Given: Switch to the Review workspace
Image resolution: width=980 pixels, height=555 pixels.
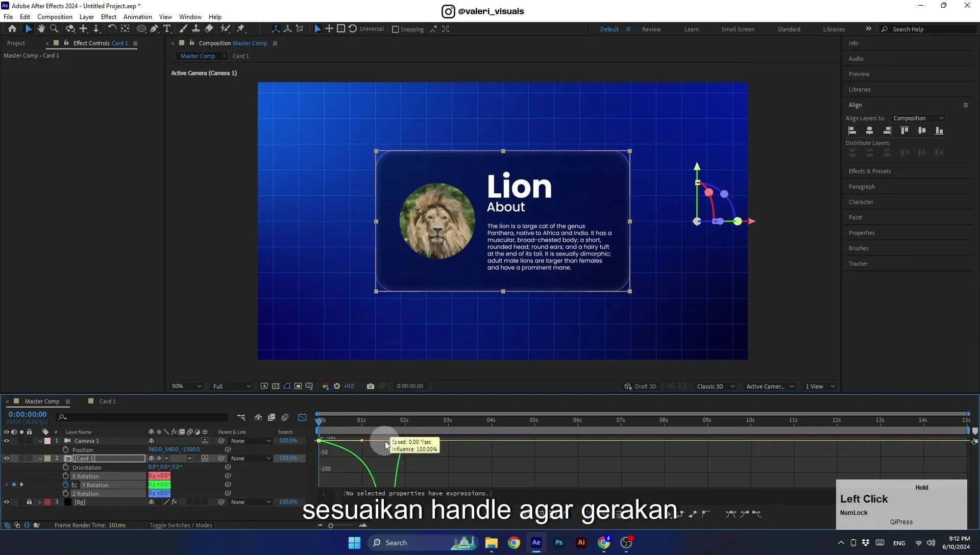Looking at the screenshot, I should click(651, 30).
